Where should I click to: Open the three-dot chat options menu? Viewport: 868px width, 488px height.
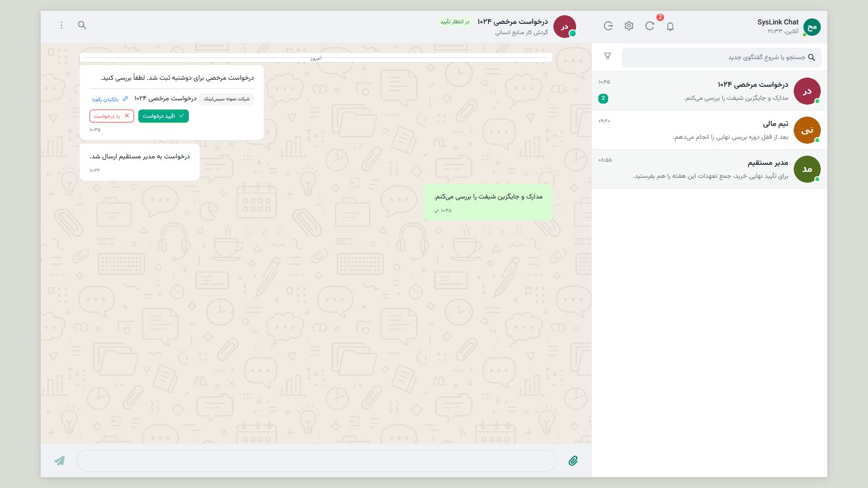point(61,25)
